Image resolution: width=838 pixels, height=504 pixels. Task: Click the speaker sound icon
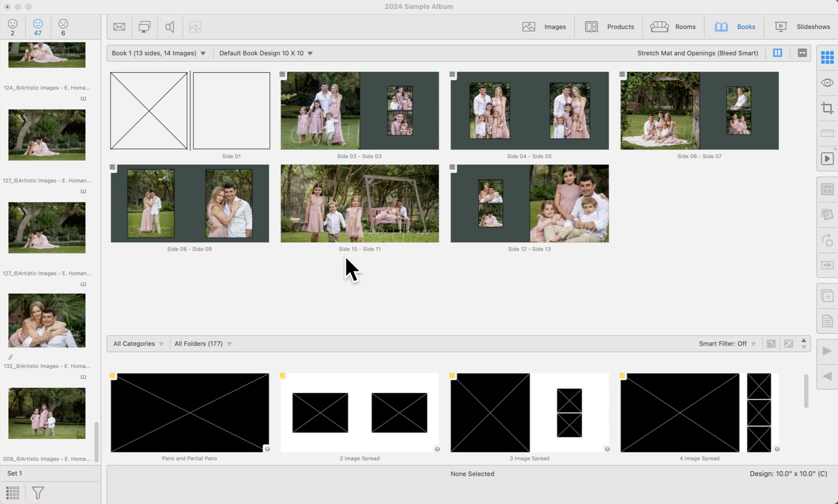click(170, 27)
